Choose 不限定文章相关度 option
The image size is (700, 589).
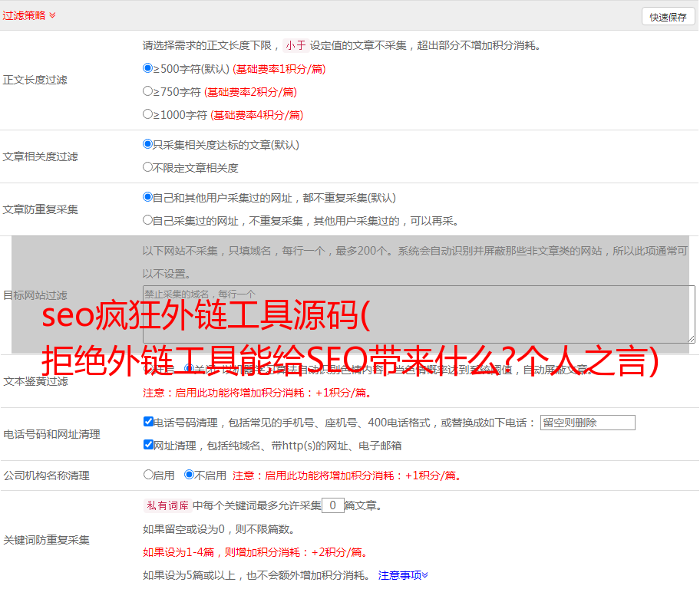pyautogui.click(x=147, y=167)
